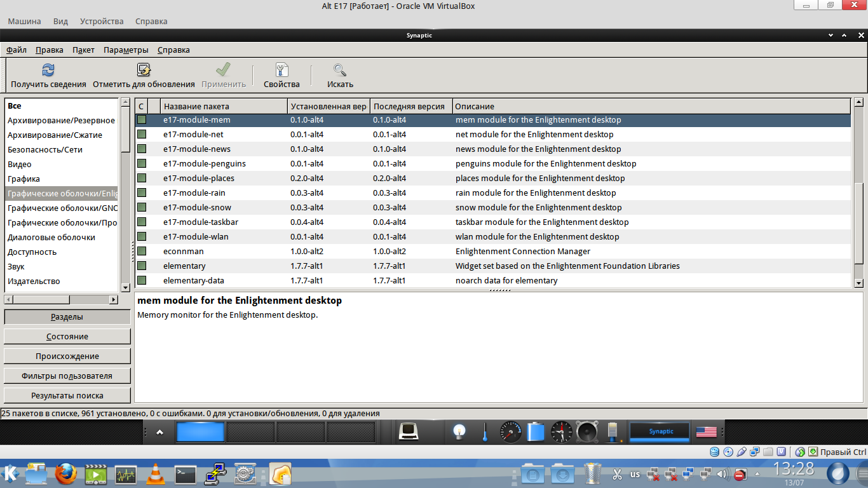Click the VirtualBox USB status icon

point(742,452)
